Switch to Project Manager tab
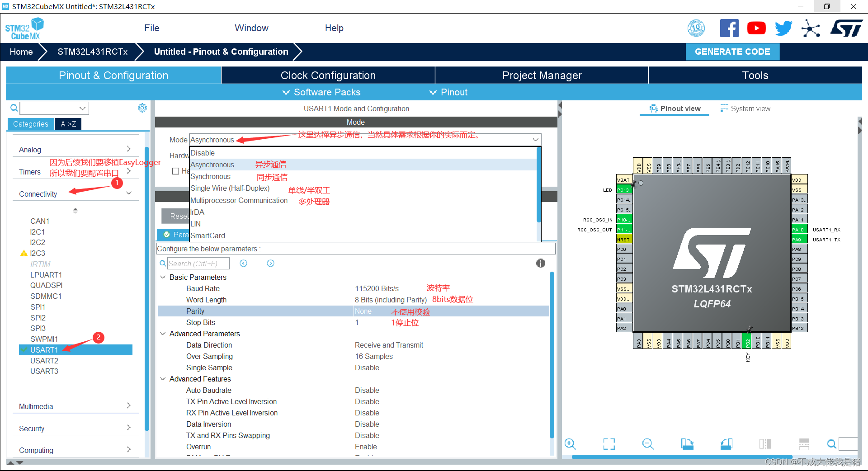Screen dimensions: 868x471 click(542, 75)
